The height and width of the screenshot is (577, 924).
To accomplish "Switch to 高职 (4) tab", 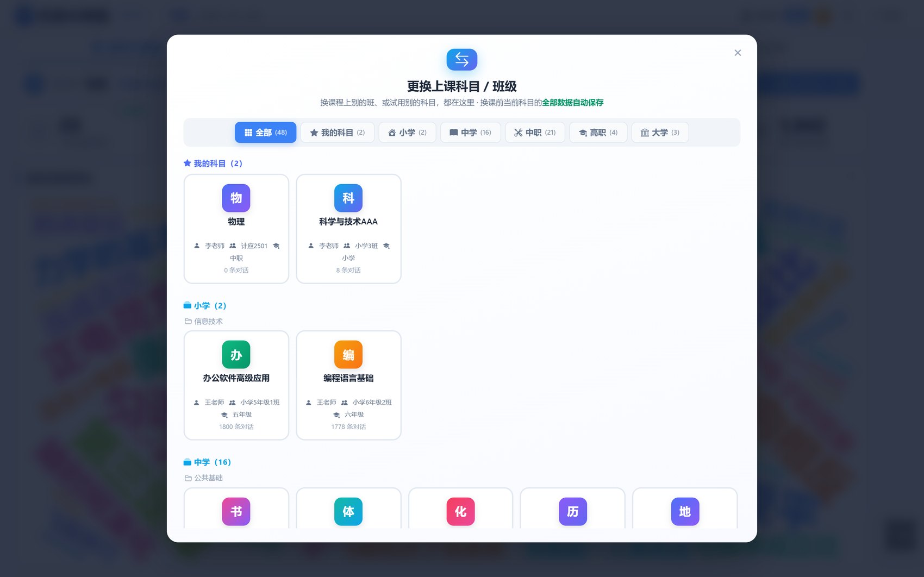I will pyautogui.click(x=598, y=133).
